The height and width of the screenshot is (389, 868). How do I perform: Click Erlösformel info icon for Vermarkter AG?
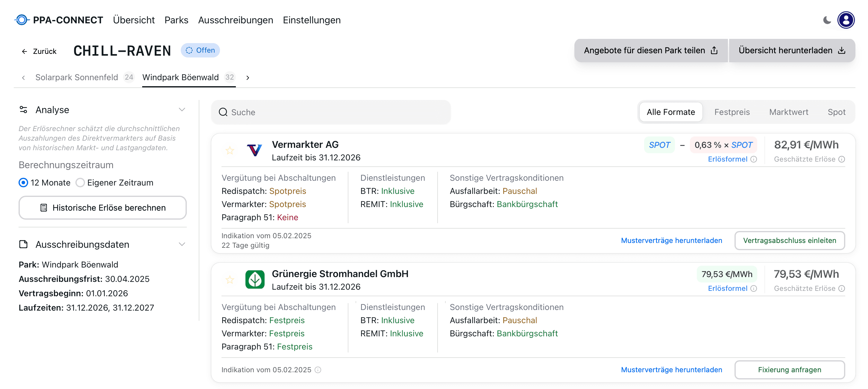[x=754, y=159]
